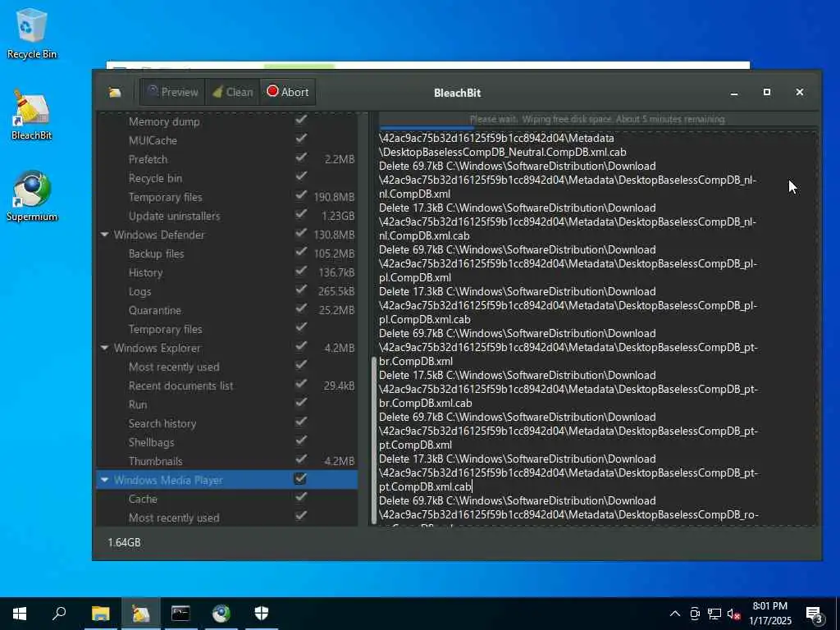
Task: Open the Command Prompt taskbar icon
Action: point(180,614)
